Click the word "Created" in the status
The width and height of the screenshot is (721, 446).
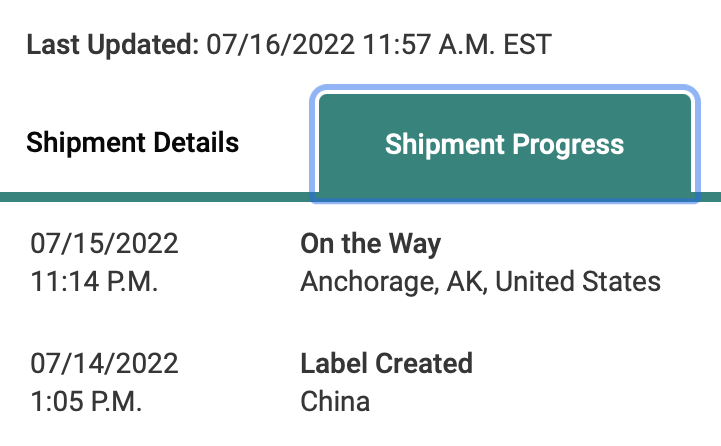[x=425, y=362]
